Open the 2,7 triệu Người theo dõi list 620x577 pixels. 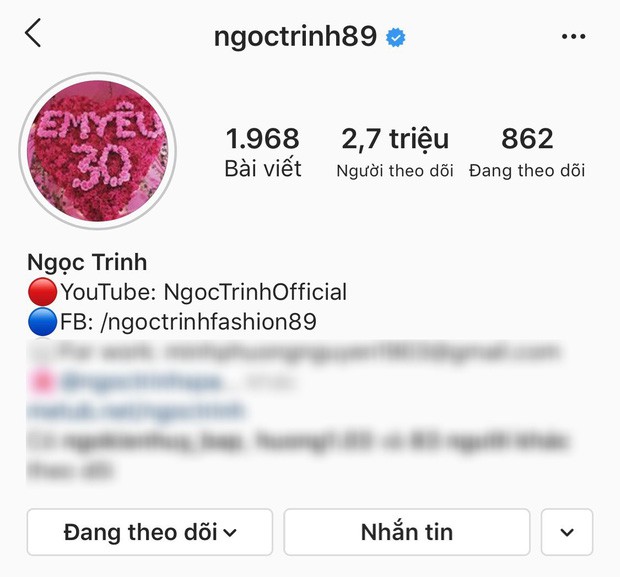click(395, 152)
